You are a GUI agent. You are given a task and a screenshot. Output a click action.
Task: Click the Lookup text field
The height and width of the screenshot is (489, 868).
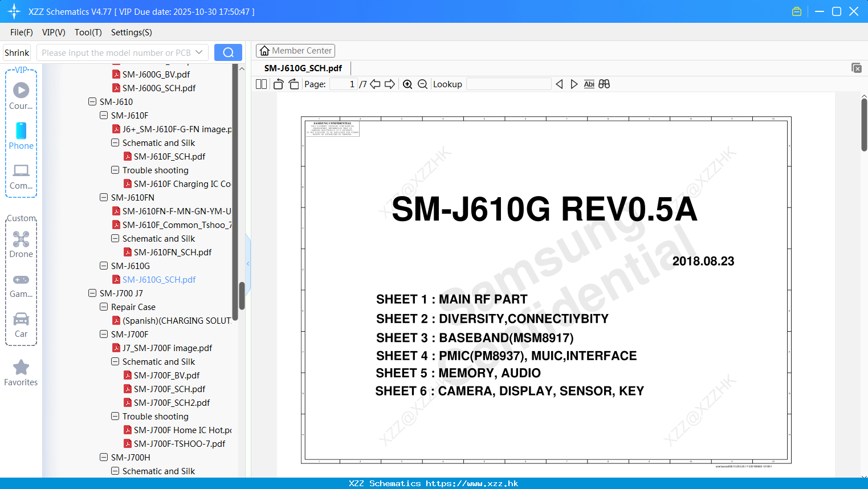(508, 84)
